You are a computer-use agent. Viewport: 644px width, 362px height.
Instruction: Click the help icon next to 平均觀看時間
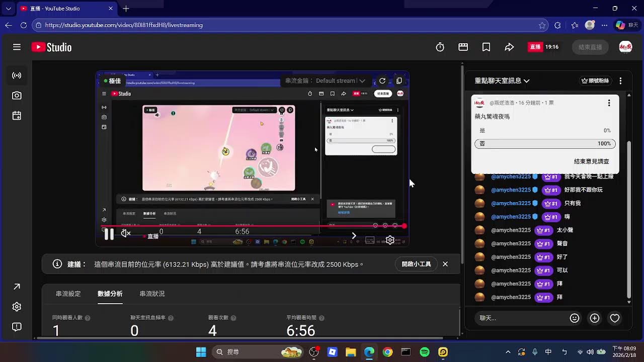(x=321, y=318)
